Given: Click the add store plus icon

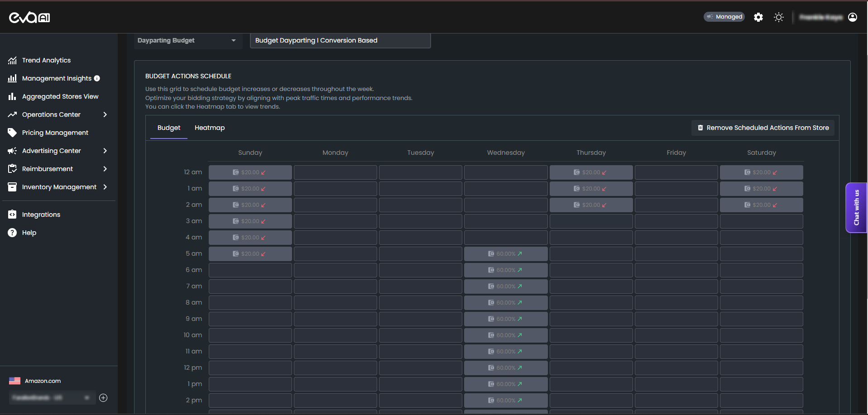Looking at the screenshot, I should (x=103, y=398).
